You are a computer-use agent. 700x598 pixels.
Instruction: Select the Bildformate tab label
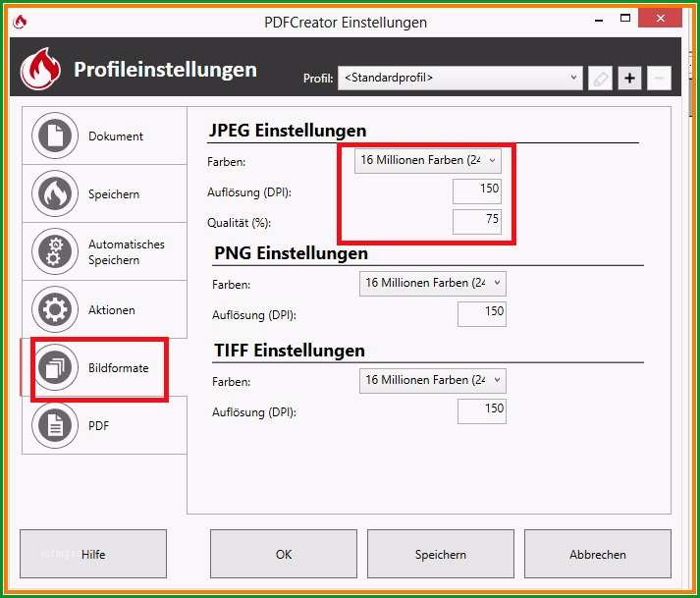pyautogui.click(x=119, y=368)
